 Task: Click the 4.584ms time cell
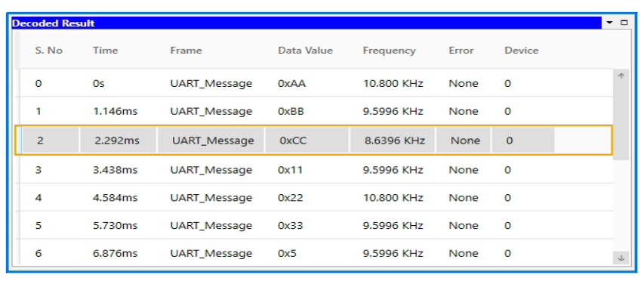coord(115,198)
